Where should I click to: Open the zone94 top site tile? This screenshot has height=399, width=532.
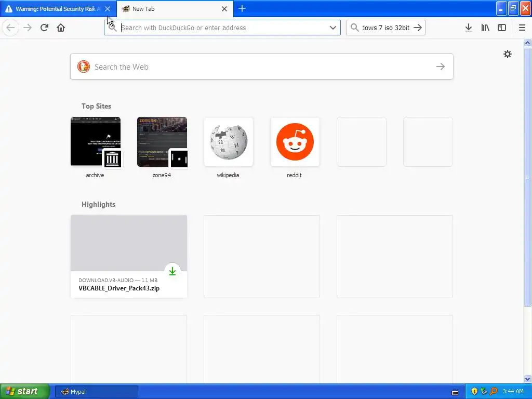[x=162, y=142]
